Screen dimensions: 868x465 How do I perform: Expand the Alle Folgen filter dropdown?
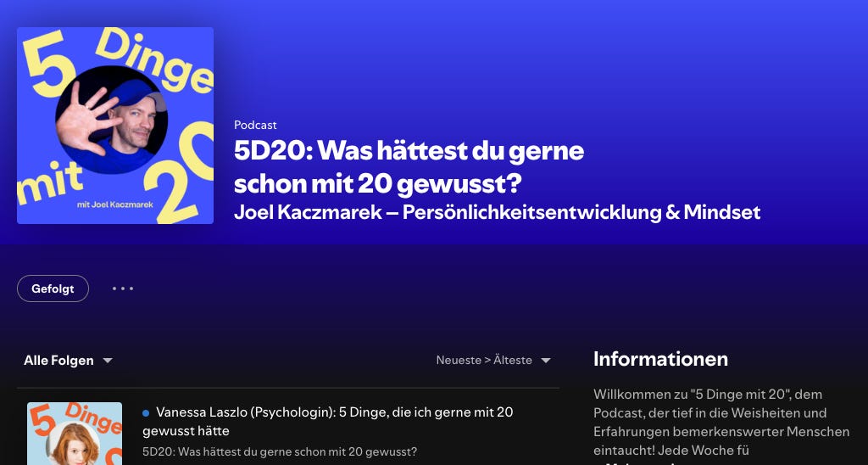tap(68, 361)
